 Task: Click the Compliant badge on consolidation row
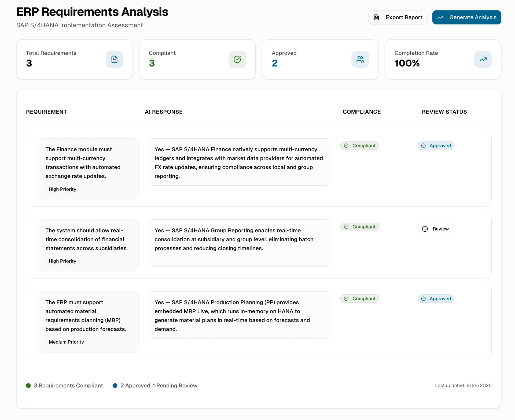click(359, 227)
